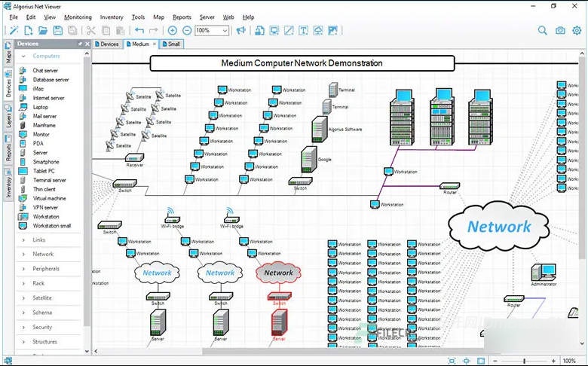Expand the Structures category
Viewport: 588px width, 366px height.
tap(23, 342)
